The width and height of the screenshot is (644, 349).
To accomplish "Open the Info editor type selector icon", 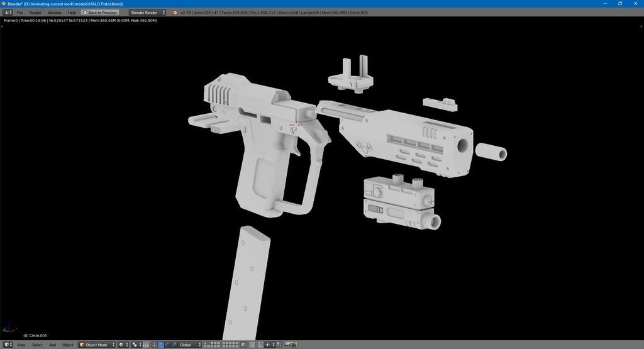I will coord(8,13).
